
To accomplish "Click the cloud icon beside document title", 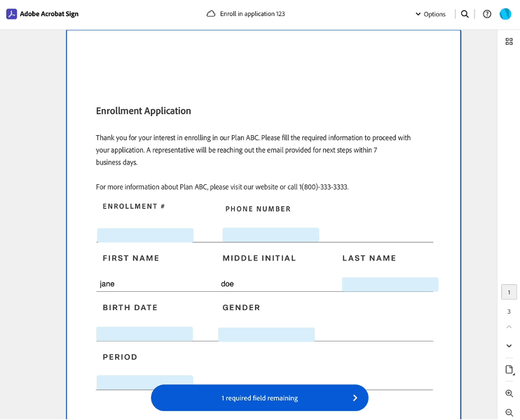I will pos(211,14).
